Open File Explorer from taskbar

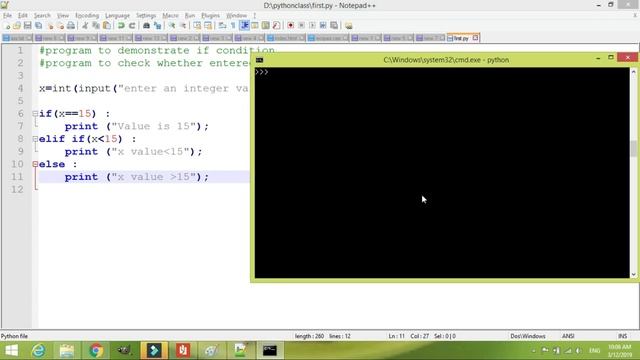67,350
